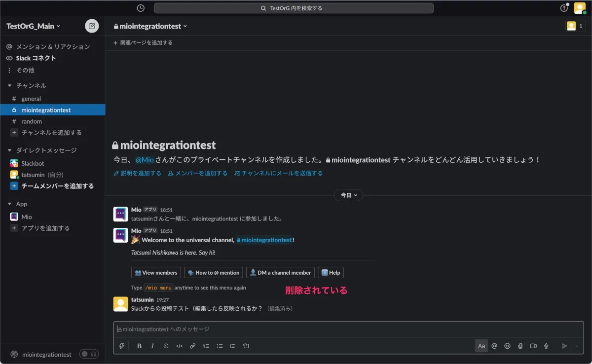This screenshot has height=364, width=592.
Task: Insert a block quote
Action: click(x=232, y=346)
